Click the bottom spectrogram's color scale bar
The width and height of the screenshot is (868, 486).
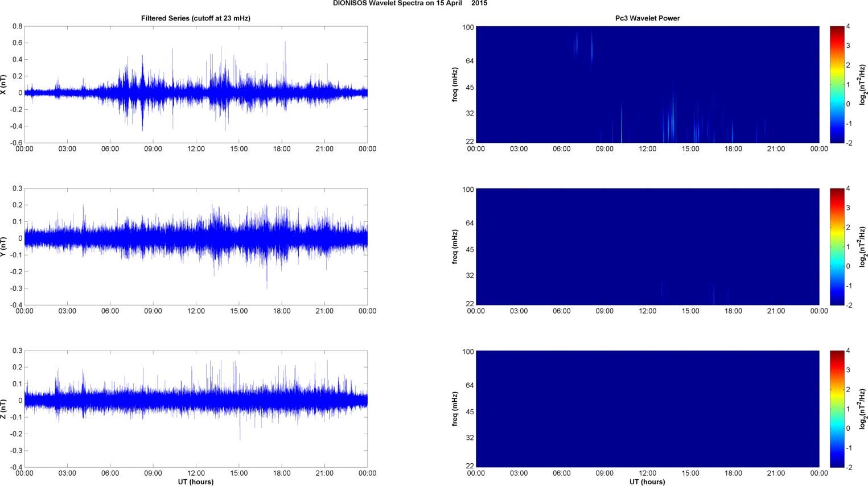(837, 409)
